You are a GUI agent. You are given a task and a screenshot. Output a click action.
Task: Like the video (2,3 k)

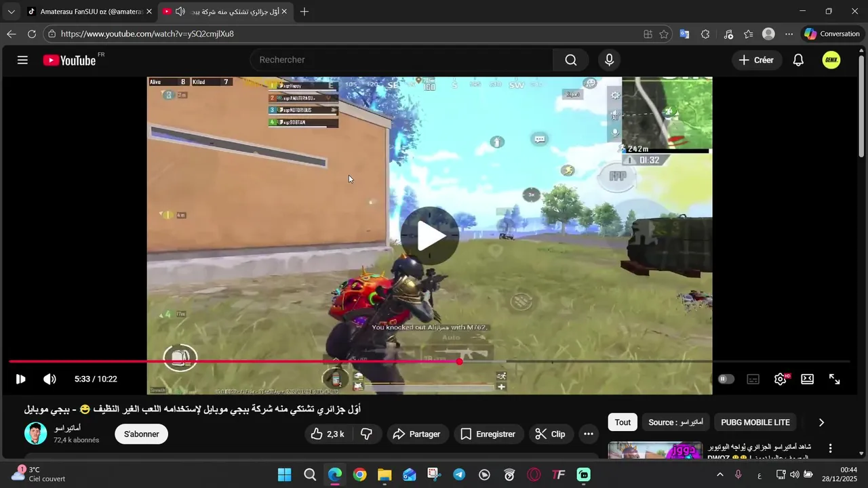tap(328, 434)
